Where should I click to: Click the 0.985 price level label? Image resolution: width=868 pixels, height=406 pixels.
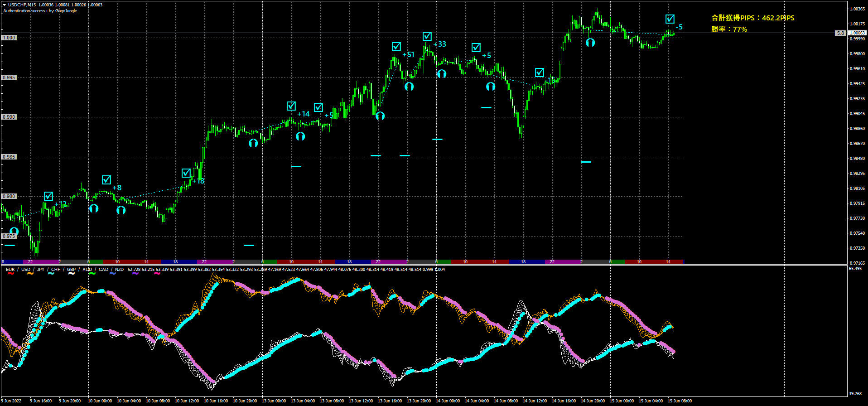click(x=9, y=157)
